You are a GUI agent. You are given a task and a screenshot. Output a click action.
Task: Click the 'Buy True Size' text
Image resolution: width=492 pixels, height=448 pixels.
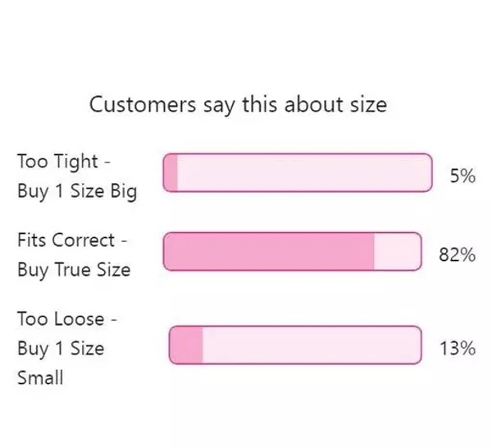point(74,270)
